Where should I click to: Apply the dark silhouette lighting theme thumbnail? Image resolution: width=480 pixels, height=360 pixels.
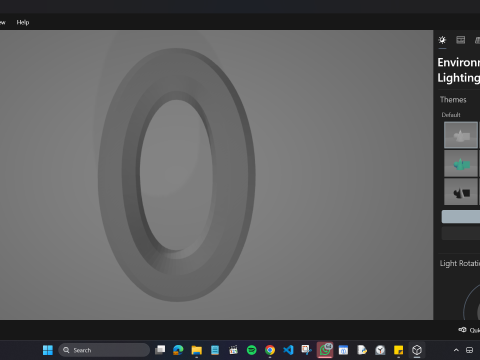[x=461, y=192]
